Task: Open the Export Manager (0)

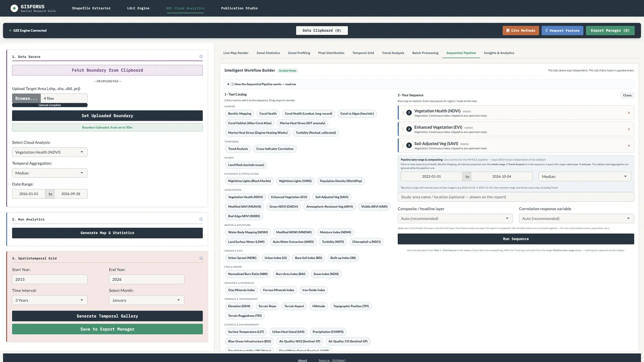Action: (610, 31)
